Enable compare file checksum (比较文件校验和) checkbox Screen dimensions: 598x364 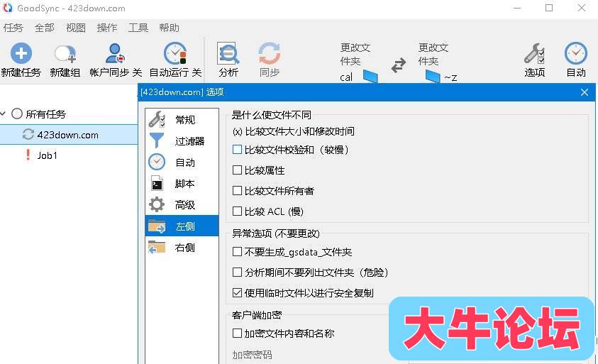[237, 149]
